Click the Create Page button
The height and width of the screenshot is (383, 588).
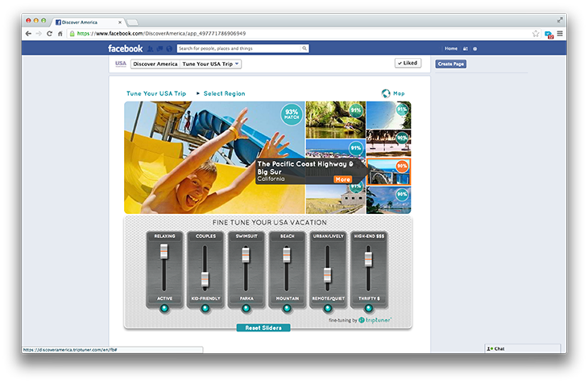(x=450, y=64)
